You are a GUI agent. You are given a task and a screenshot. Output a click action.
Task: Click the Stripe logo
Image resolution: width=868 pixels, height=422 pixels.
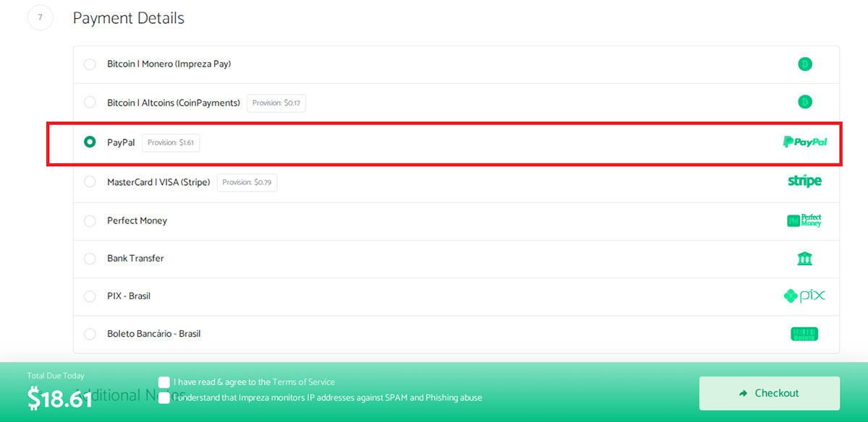pyautogui.click(x=804, y=181)
